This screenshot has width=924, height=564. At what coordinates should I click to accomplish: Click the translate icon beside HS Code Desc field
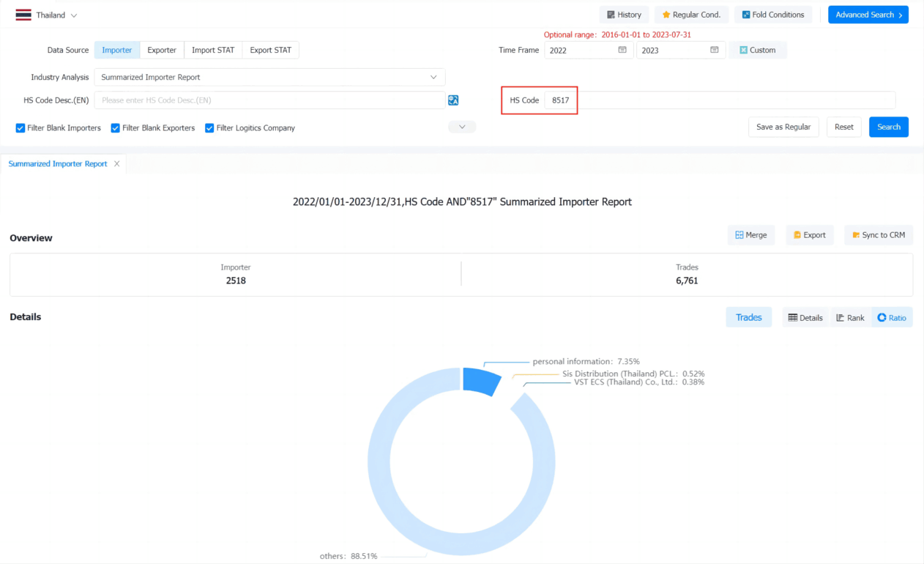[453, 100]
